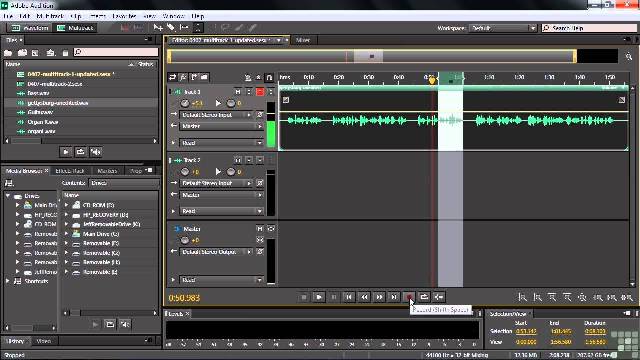Toggle snapping magnet icon above tracks
The height and width of the screenshot is (360, 640).
point(269,77)
